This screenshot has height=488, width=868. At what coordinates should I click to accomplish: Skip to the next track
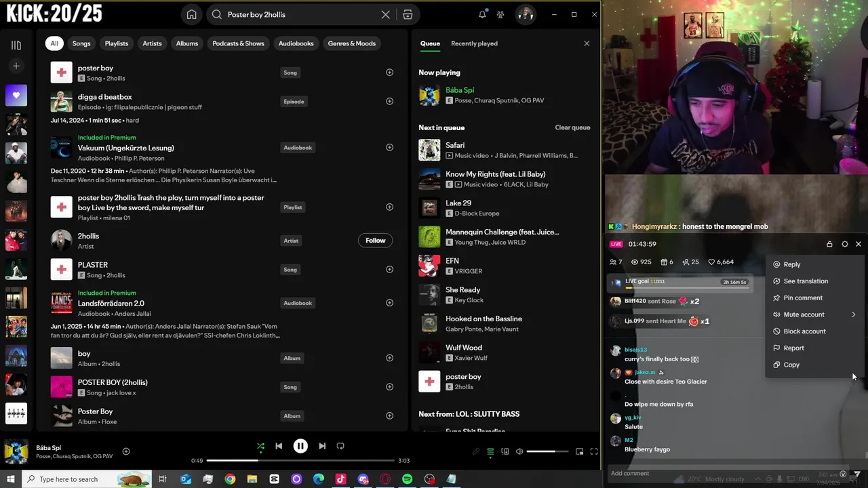click(322, 446)
